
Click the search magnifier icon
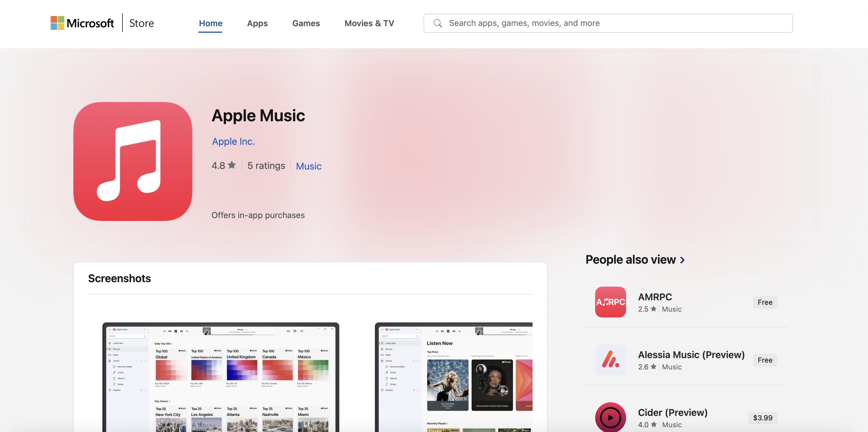tap(438, 23)
